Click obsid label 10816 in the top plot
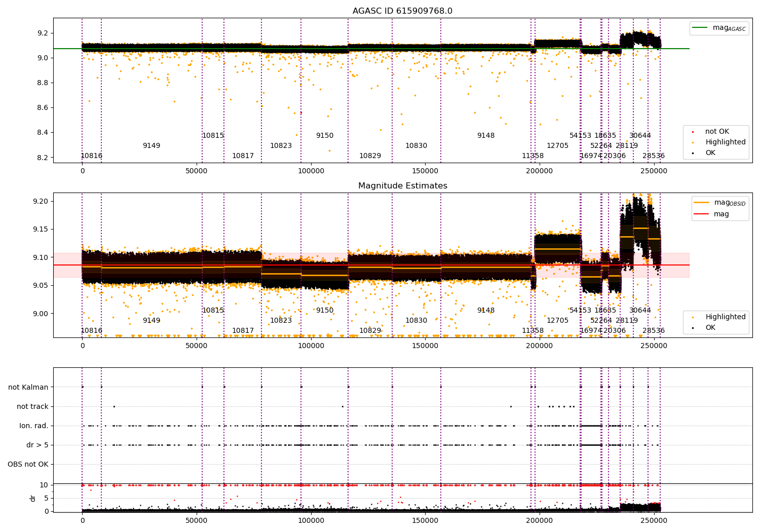760x532 pixels. pyautogui.click(x=91, y=156)
